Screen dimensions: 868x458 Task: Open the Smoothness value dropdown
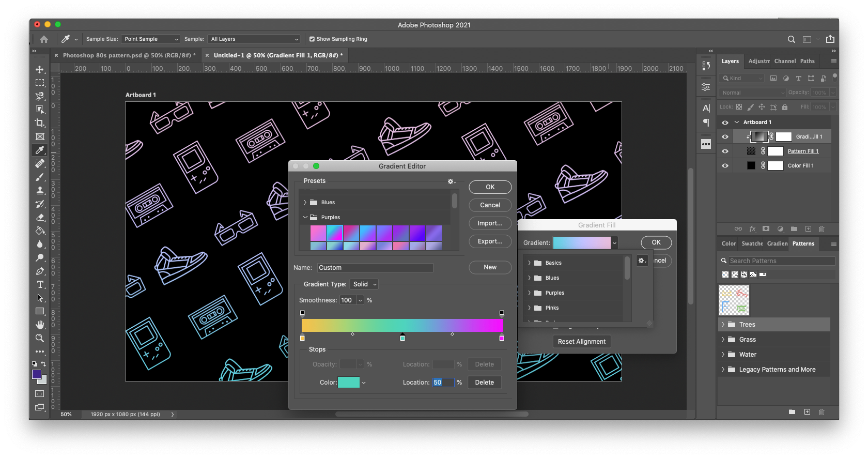361,300
